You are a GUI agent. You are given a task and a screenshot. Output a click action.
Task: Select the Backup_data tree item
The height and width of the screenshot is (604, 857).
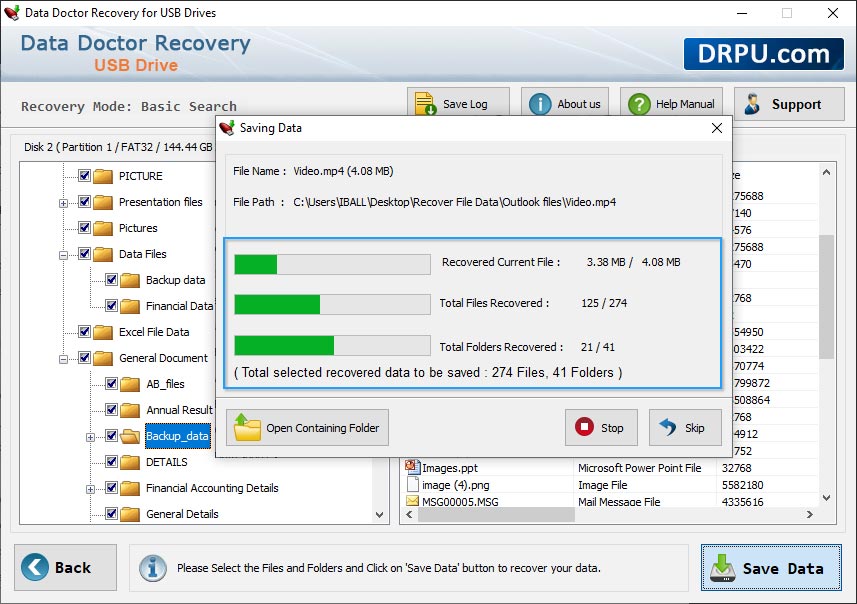[177, 436]
